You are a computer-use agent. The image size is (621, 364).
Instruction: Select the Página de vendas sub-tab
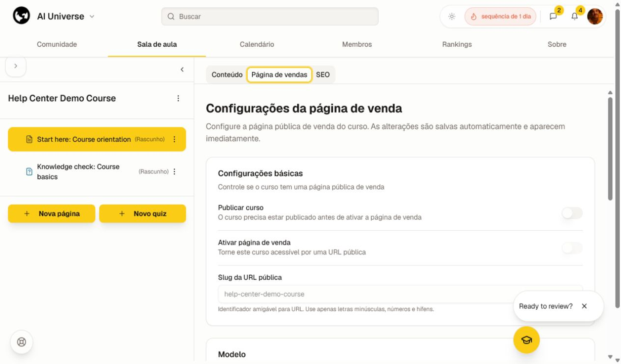279,75
